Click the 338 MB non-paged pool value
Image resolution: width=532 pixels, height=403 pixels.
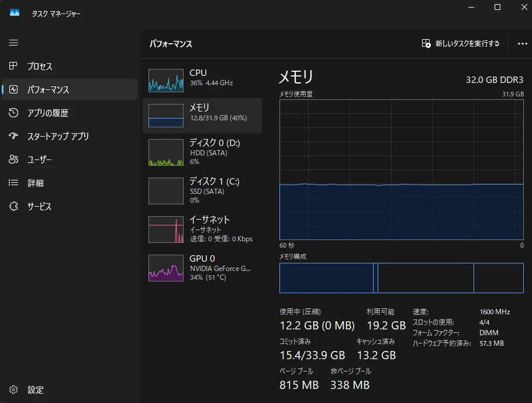pos(350,385)
